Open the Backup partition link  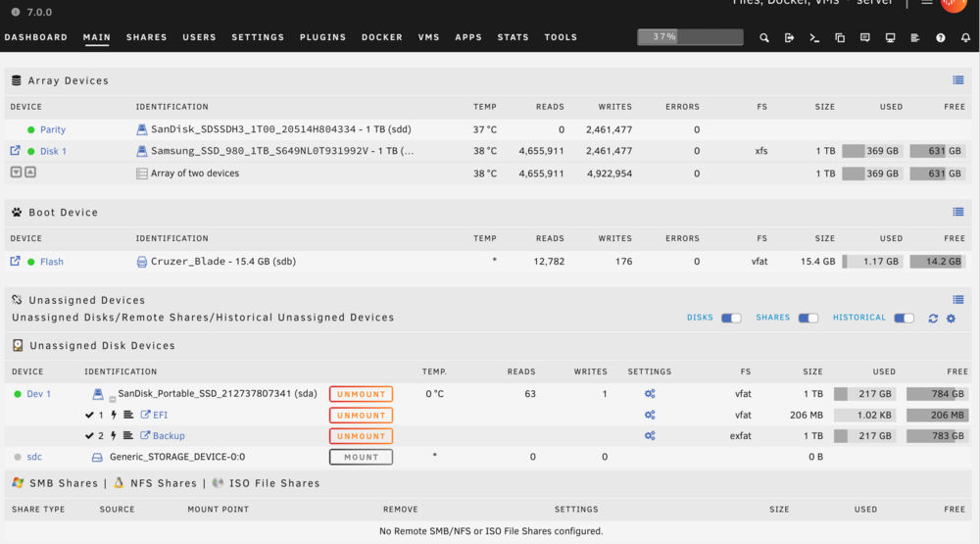pyautogui.click(x=169, y=436)
